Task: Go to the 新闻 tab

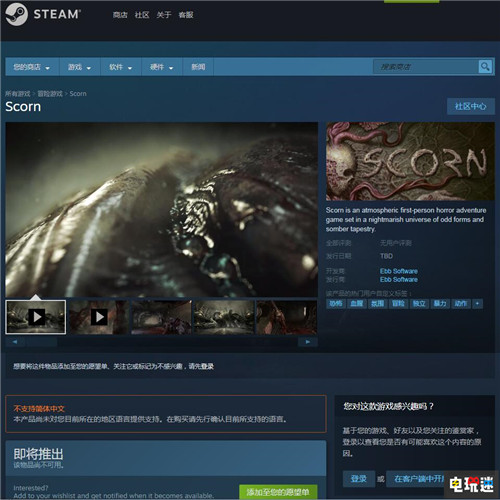Action: 198,67
